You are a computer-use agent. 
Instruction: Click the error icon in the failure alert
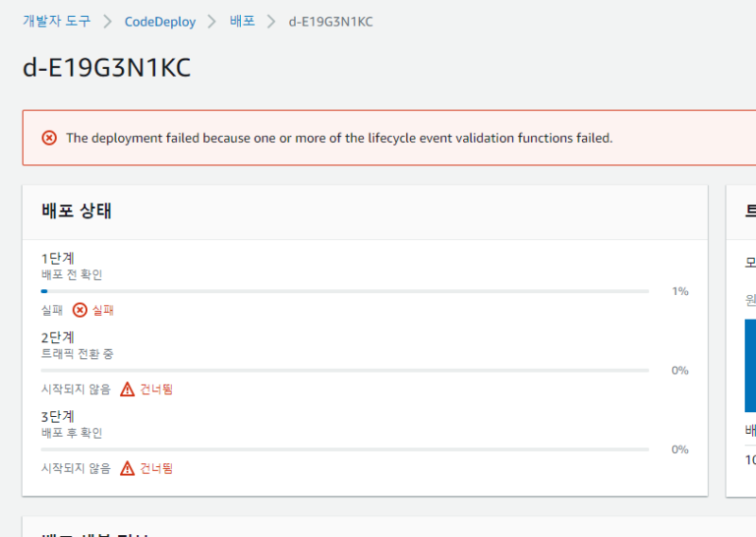49,138
